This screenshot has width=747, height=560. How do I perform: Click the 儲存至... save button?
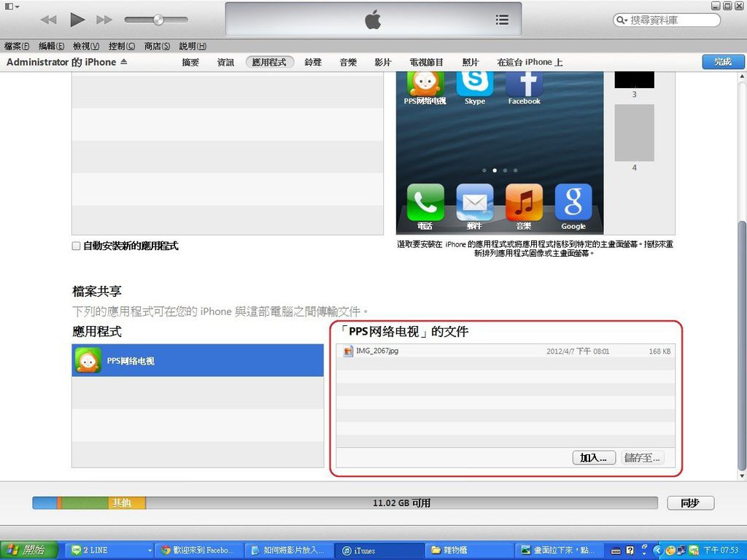(x=642, y=458)
